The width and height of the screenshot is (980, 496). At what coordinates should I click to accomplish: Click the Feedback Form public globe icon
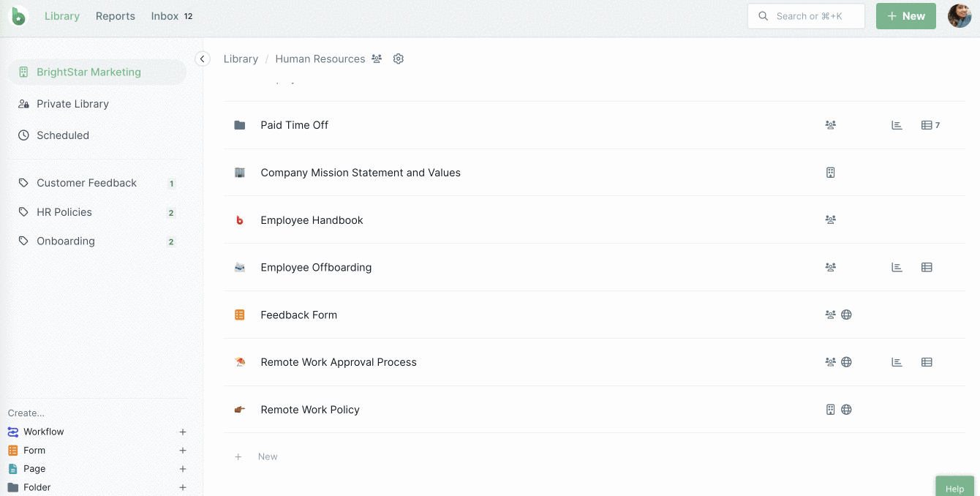click(x=846, y=315)
